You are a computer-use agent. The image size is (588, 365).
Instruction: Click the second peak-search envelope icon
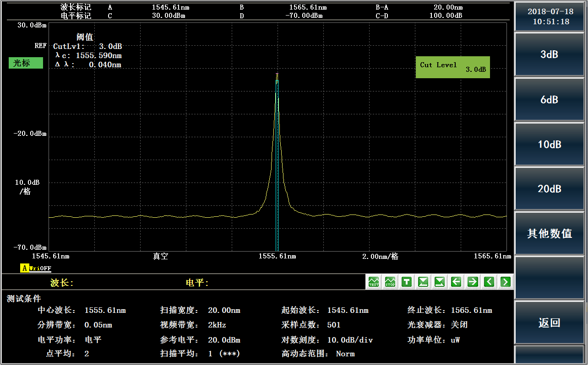439,282
